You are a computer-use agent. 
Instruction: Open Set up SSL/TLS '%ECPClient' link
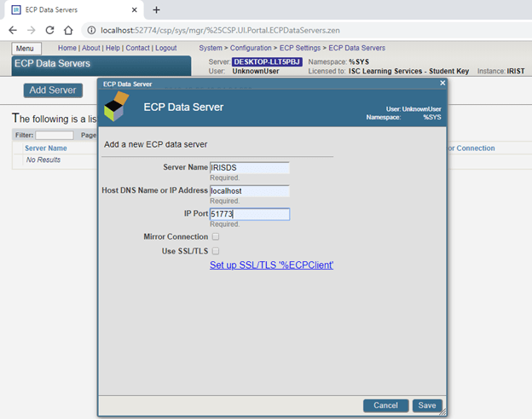tap(271, 265)
